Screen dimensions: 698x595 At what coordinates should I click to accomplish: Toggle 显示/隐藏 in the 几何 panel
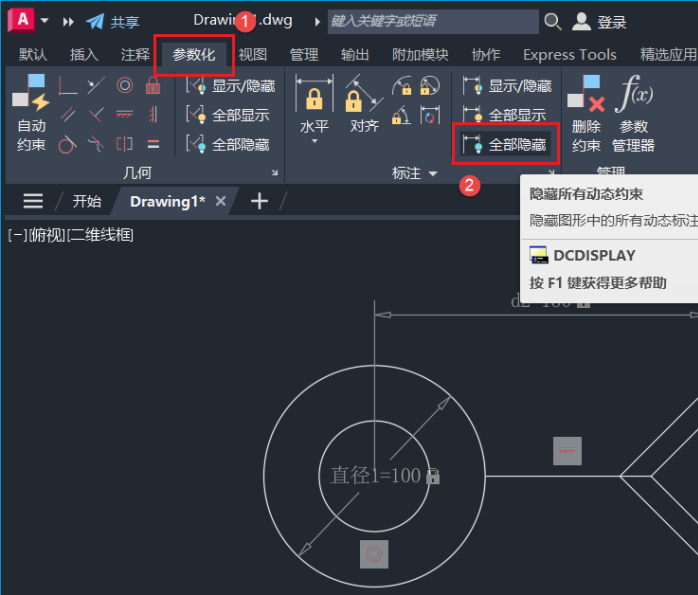231,85
